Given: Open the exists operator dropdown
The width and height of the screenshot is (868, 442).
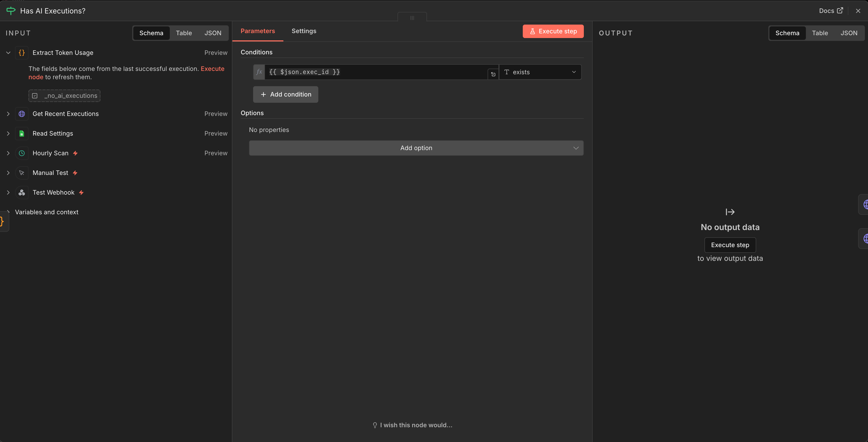Looking at the screenshot, I should point(540,72).
